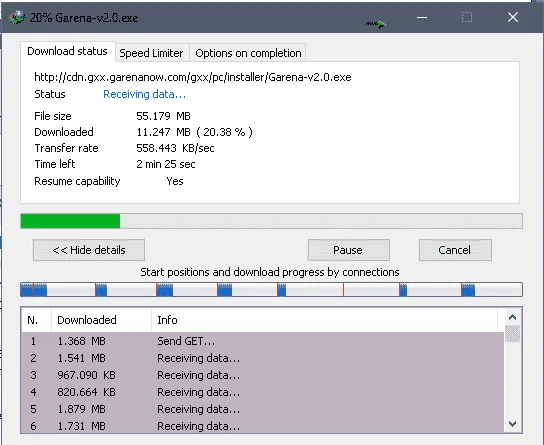Close the download window
The width and height of the screenshot is (544, 445).
click(x=513, y=17)
